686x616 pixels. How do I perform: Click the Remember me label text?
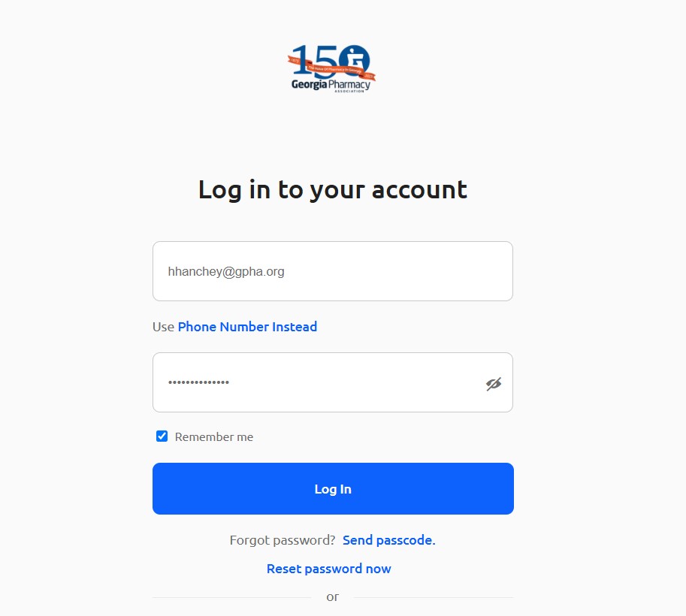(214, 436)
